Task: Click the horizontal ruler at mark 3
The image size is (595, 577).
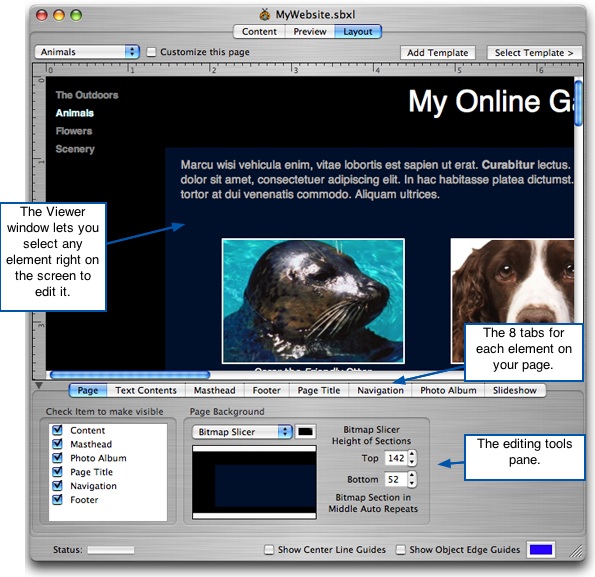Action: point(294,70)
